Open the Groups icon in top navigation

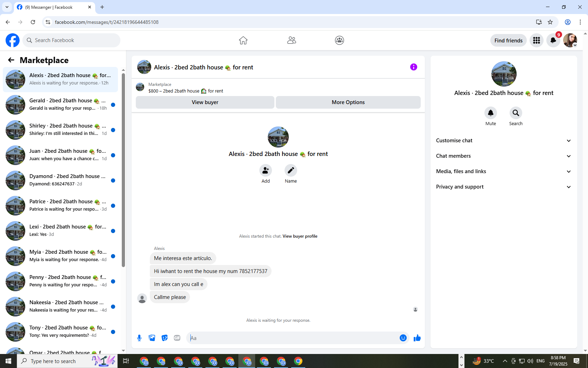point(339,40)
